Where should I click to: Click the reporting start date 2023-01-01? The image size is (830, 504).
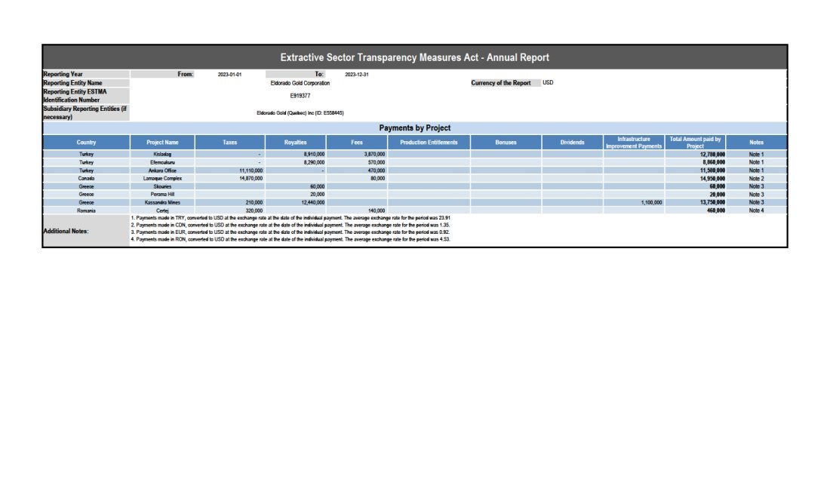pos(229,75)
